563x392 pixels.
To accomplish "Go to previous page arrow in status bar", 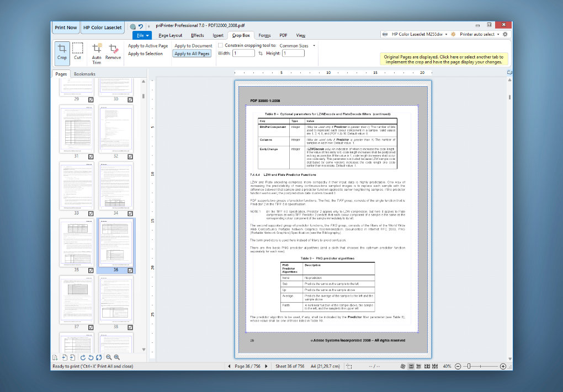I will [229, 366].
